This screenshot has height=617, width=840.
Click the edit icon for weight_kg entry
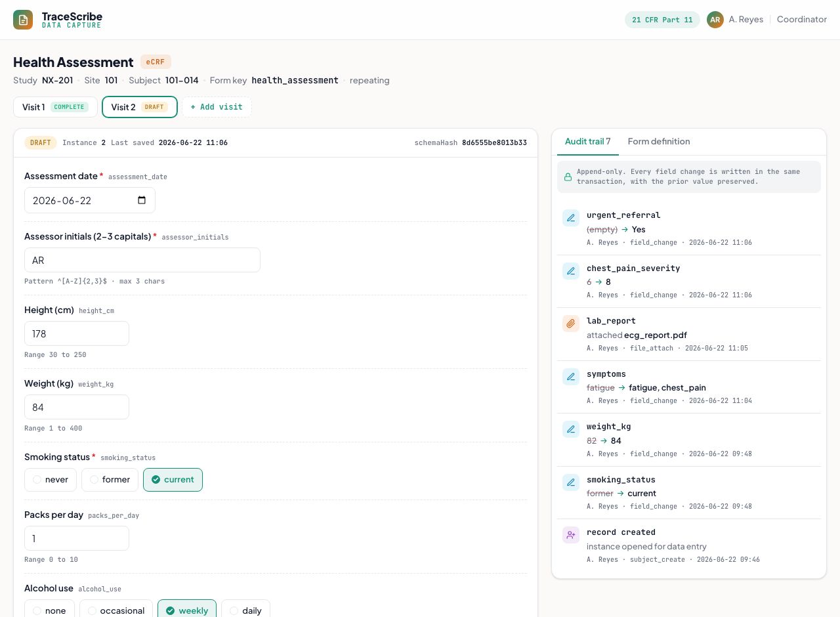tap(571, 429)
